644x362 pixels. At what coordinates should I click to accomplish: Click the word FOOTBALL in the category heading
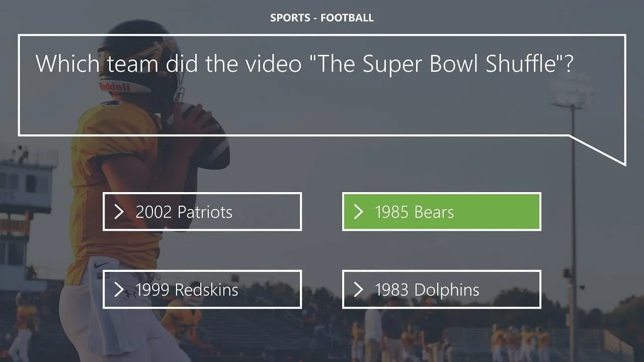click(x=347, y=18)
